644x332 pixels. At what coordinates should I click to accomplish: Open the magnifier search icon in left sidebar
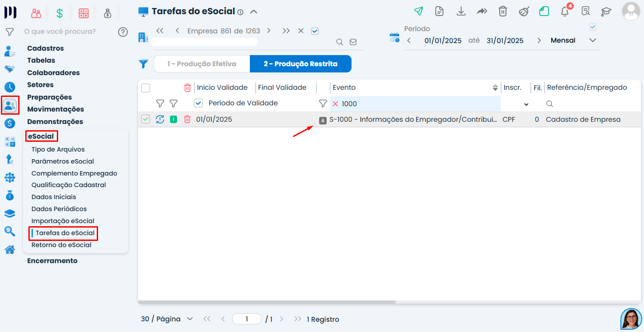coord(9,231)
